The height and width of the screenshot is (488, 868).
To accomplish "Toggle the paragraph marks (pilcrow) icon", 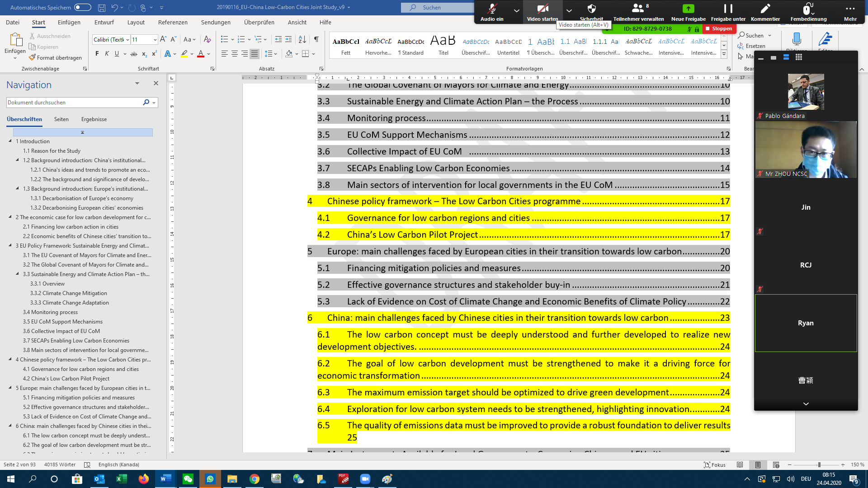I will pyautogui.click(x=316, y=40).
